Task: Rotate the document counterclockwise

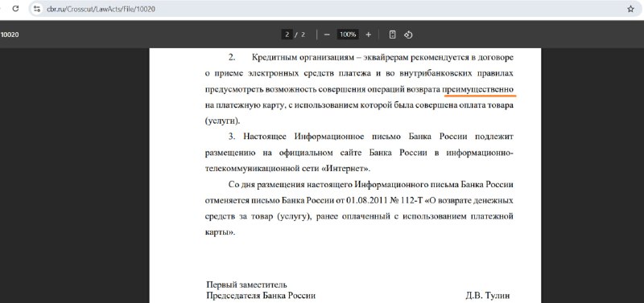Action: 408,35
